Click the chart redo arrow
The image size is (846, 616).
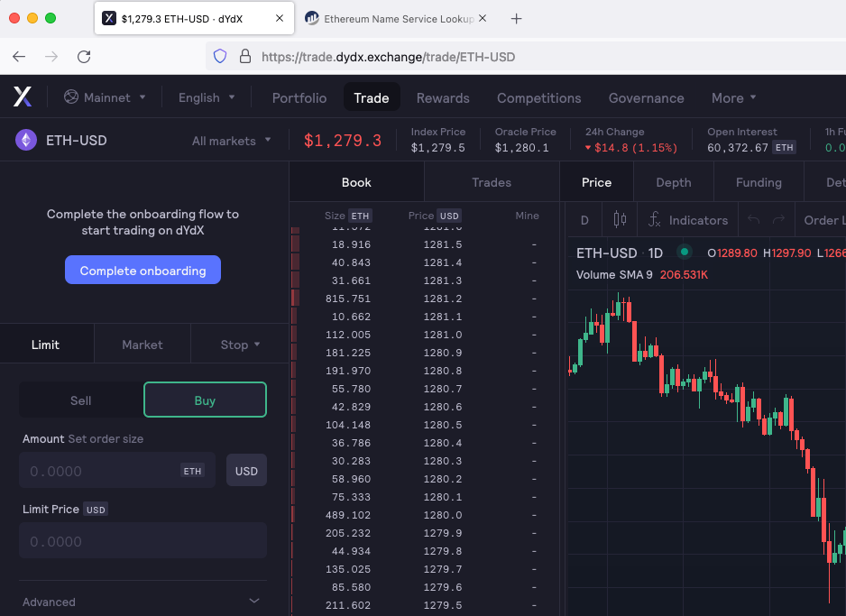pyautogui.click(x=778, y=219)
